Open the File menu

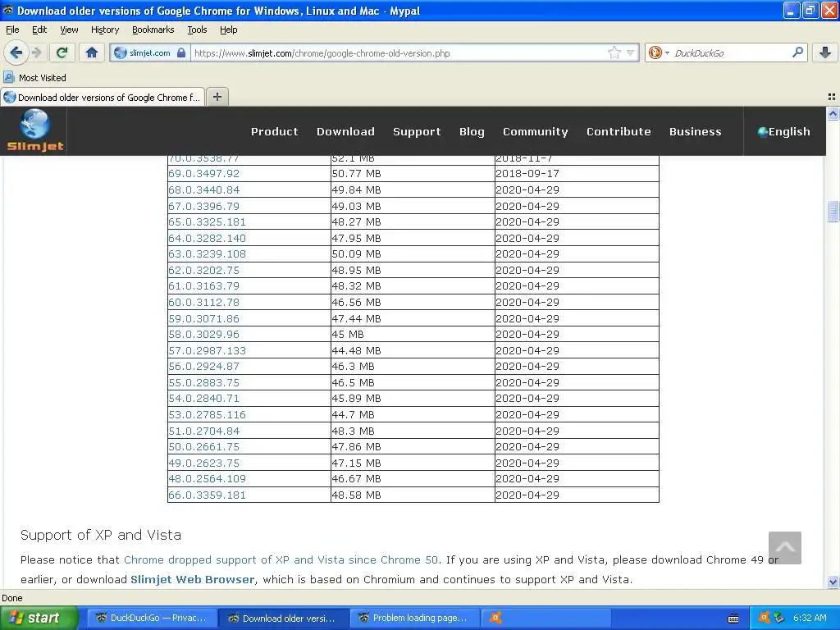(x=12, y=30)
